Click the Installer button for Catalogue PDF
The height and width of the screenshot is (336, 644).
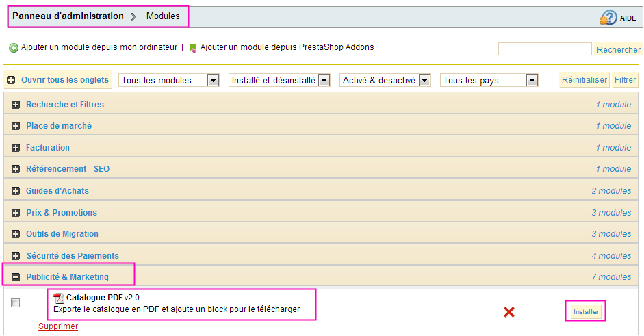click(586, 312)
